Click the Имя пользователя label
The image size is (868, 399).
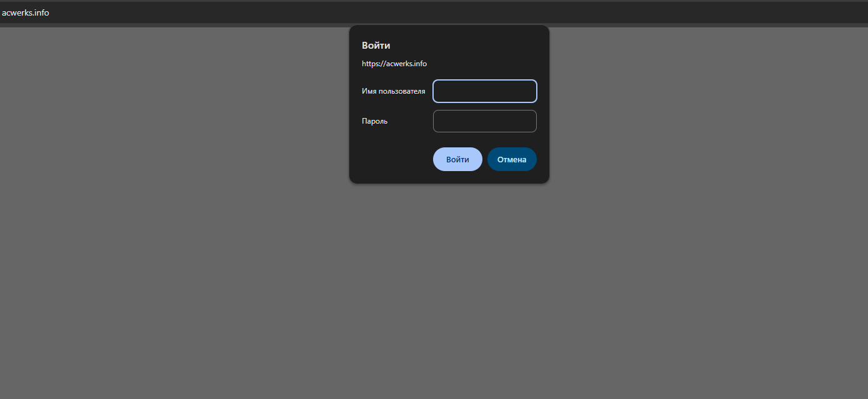(393, 91)
